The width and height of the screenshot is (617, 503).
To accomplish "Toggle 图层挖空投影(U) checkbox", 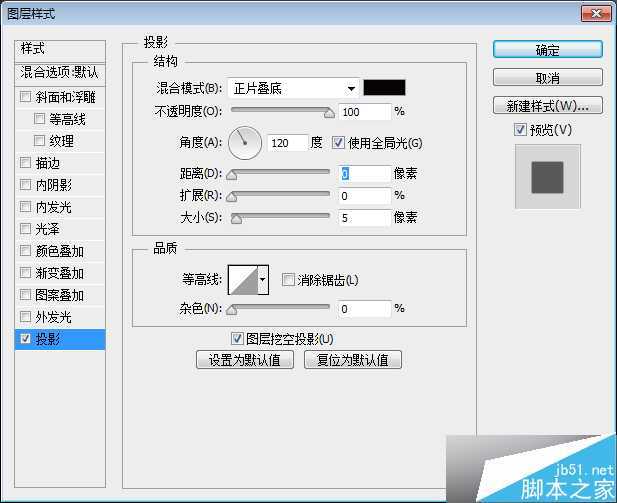I will tap(237, 338).
